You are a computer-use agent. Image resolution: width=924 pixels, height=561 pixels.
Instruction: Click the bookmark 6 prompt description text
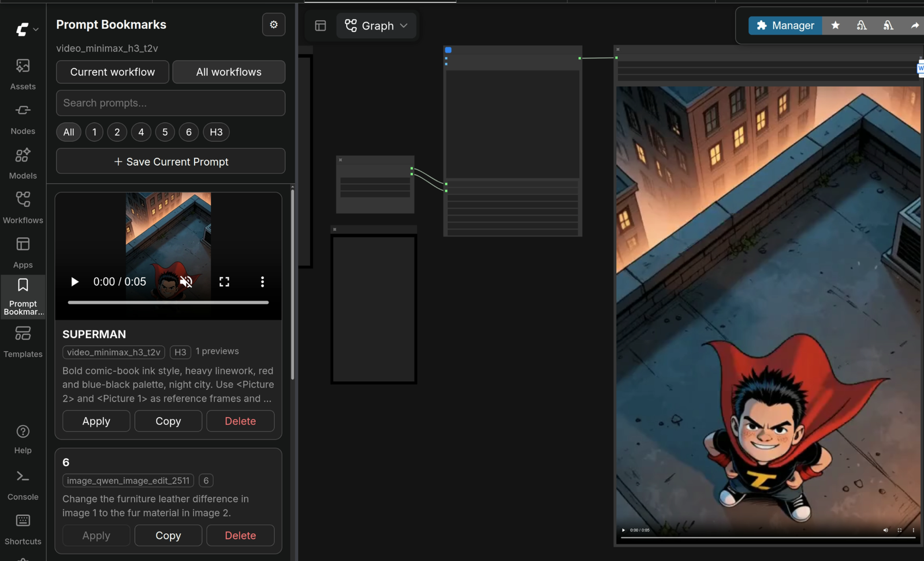(x=155, y=506)
